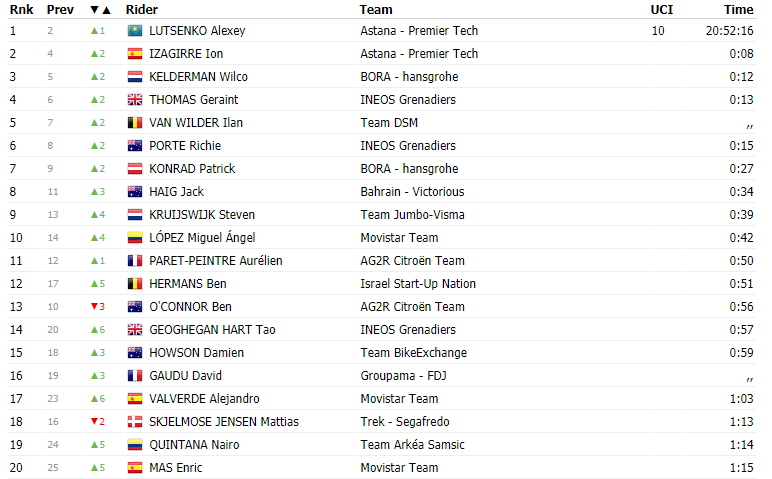Click the Spanish flag beside Mas Enric

(134, 468)
